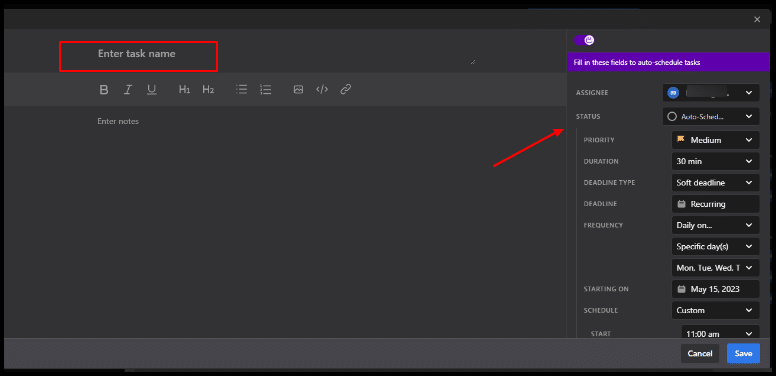Click the resize handle of task name box

click(x=473, y=62)
